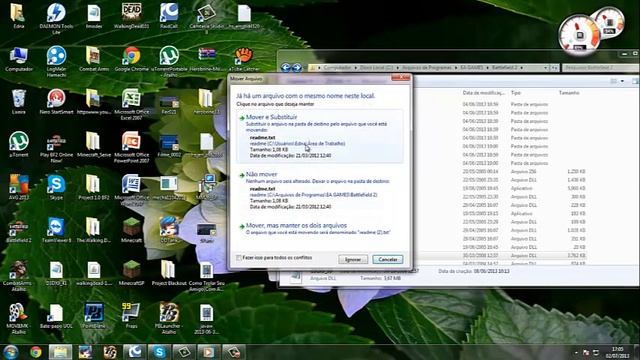Select the PBLauncher - Atalho desktop icon

169,318
